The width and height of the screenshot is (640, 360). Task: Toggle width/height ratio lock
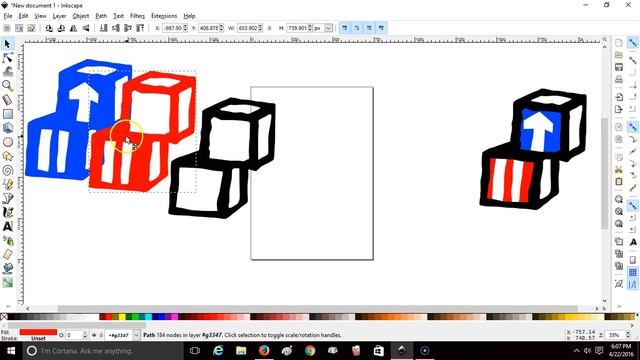tap(269, 28)
